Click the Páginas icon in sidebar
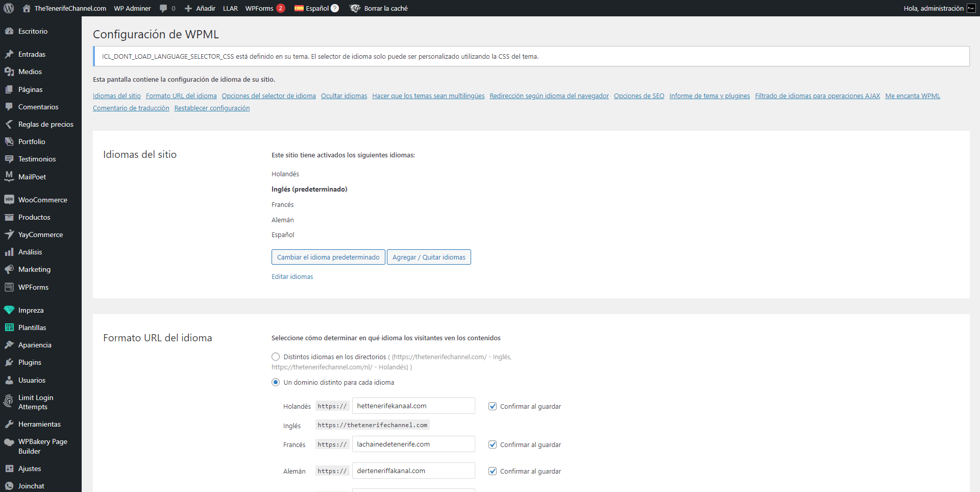 (9, 89)
